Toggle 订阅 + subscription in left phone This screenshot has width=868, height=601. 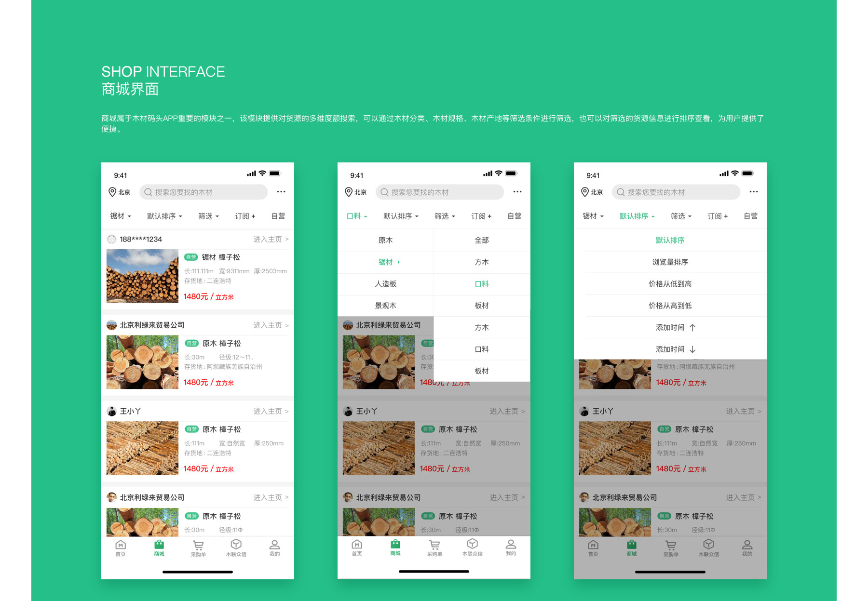tap(245, 216)
